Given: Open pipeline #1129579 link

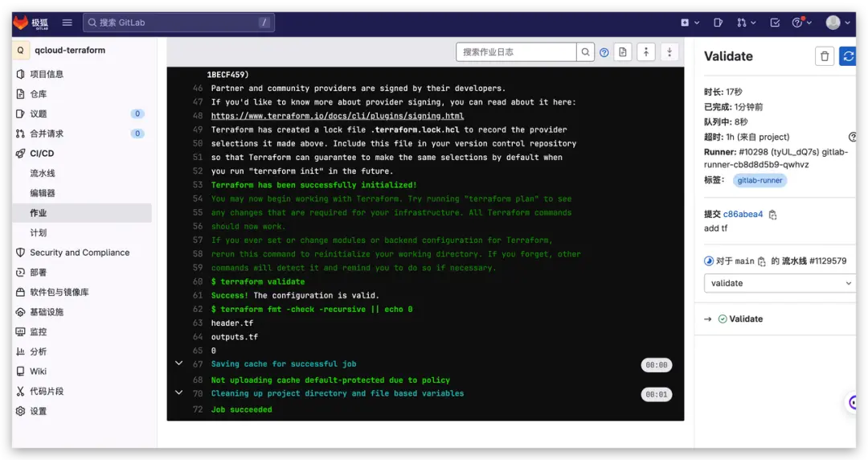Looking at the screenshot, I should 828,261.
